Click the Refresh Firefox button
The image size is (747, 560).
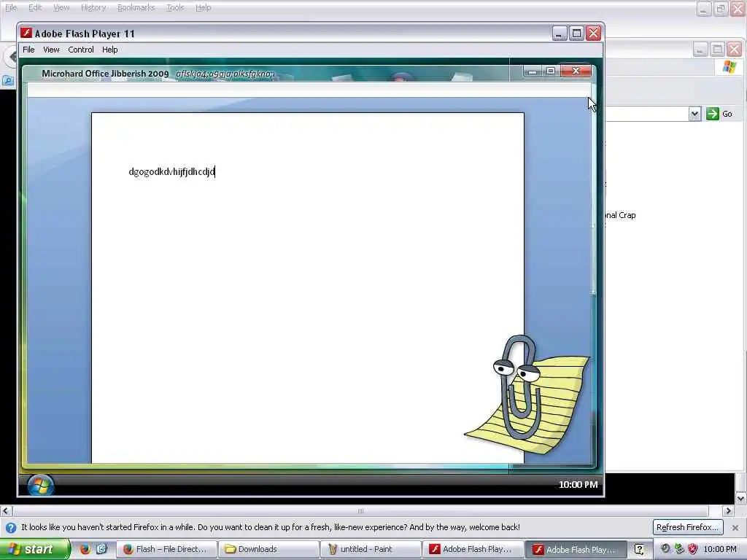[687, 527]
